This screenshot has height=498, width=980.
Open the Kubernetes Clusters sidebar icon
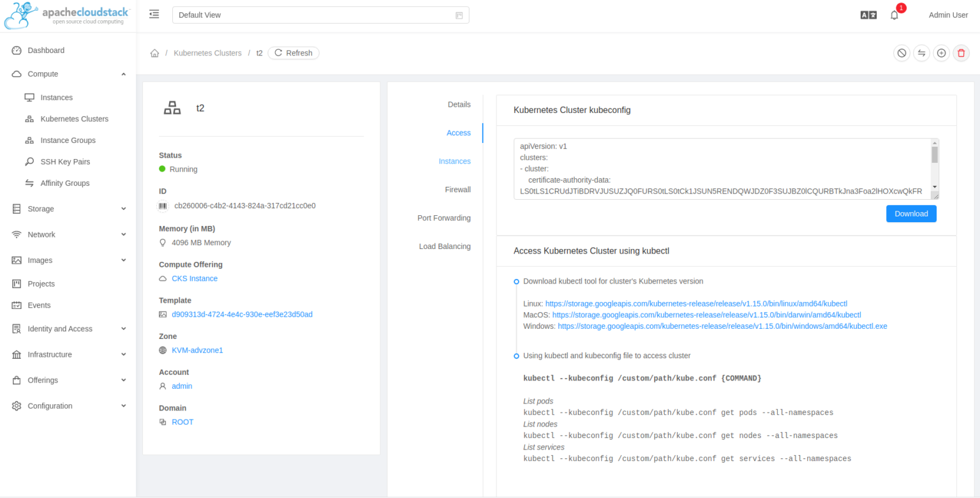(28, 119)
